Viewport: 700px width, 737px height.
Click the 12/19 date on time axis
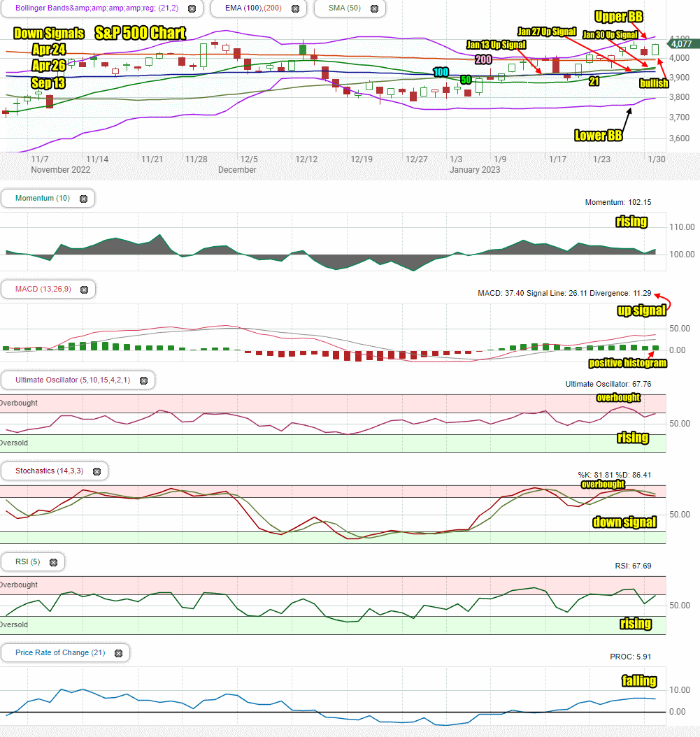click(362, 159)
